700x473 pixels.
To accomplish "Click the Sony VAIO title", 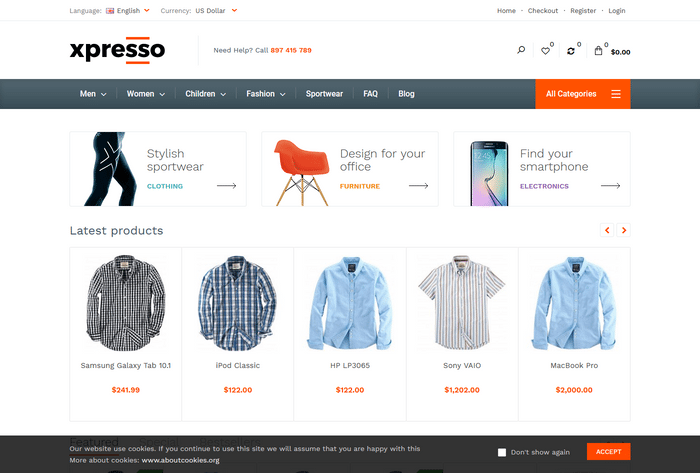I will click(x=462, y=365).
